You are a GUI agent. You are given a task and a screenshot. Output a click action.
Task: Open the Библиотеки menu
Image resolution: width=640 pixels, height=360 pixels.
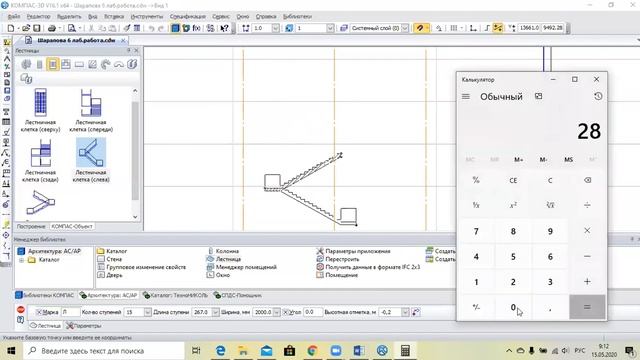(298, 17)
